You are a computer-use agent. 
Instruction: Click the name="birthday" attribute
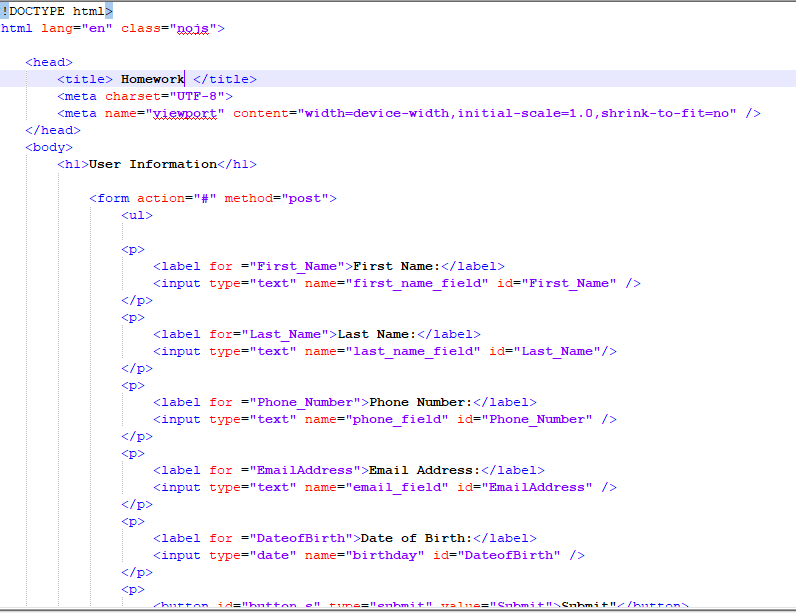(x=364, y=555)
